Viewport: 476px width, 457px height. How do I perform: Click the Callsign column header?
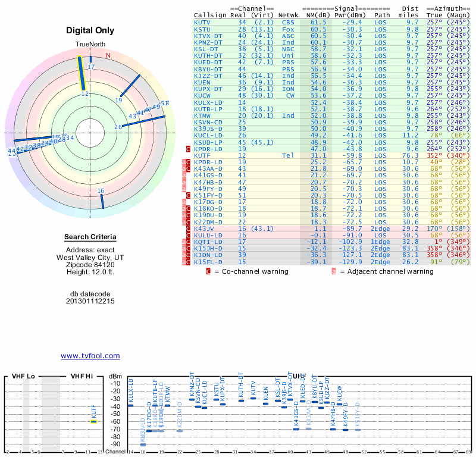210,15
